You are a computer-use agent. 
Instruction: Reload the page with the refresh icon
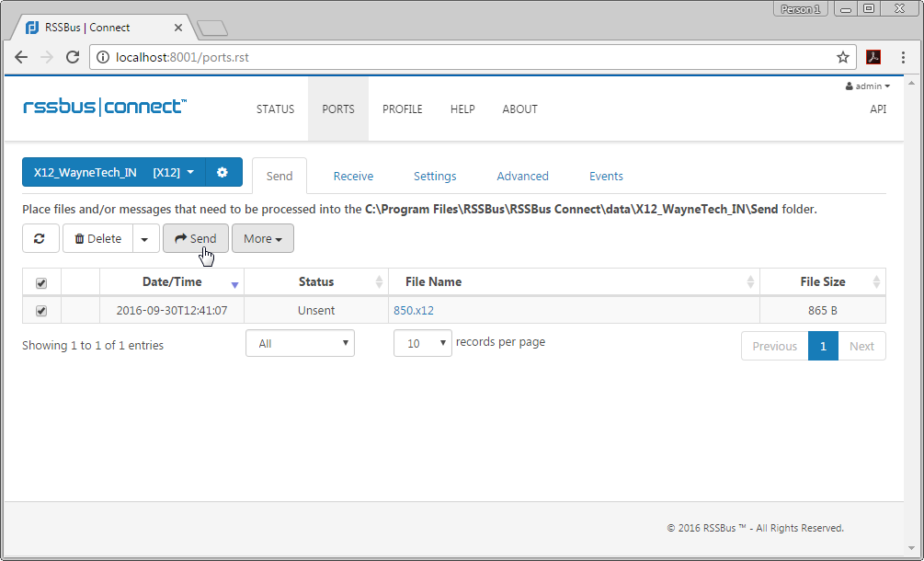(x=73, y=57)
